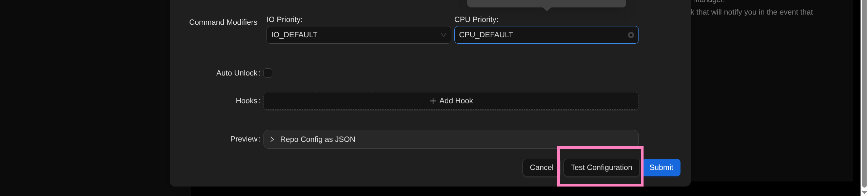
Task: Click the IO Priority dropdown arrow
Action: 443,35
